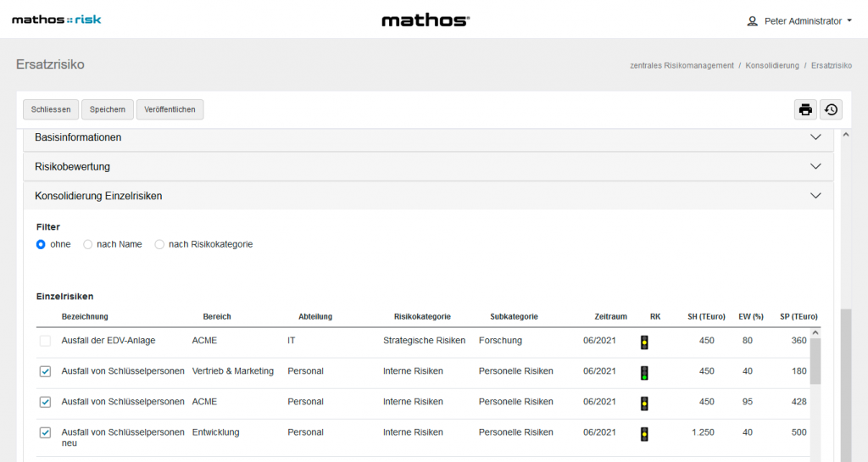Click the Speichern button
Image resolution: width=868 pixels, height=462 pixels.
[x=108, y=109]
